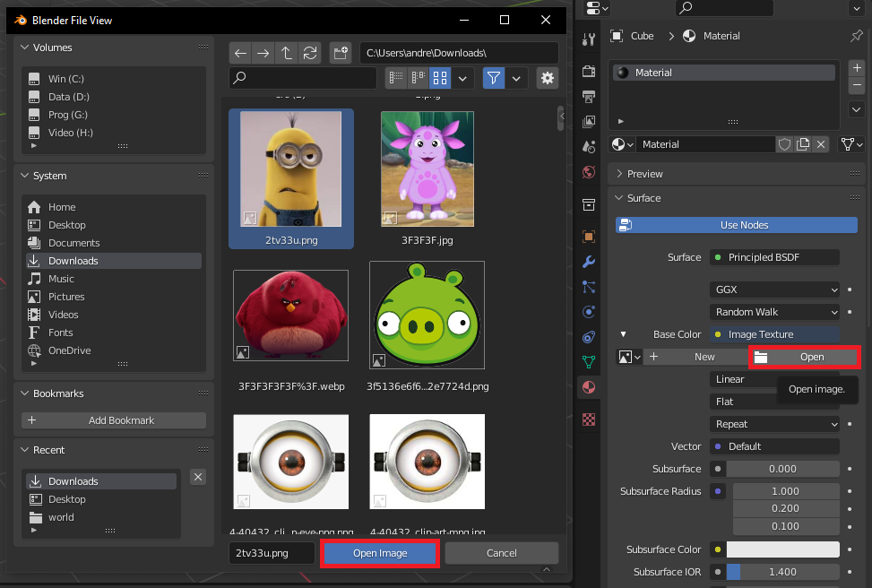
Task: Go forward to next folder in file view
Action: click(x=263, y=53)
